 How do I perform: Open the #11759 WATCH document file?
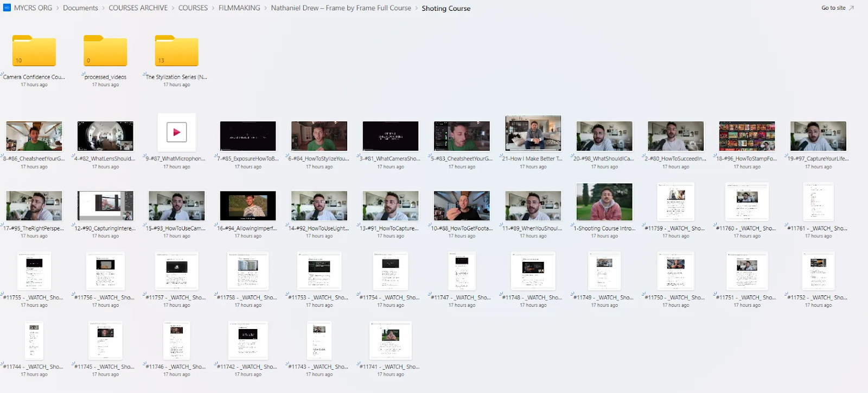click(675, 202)
